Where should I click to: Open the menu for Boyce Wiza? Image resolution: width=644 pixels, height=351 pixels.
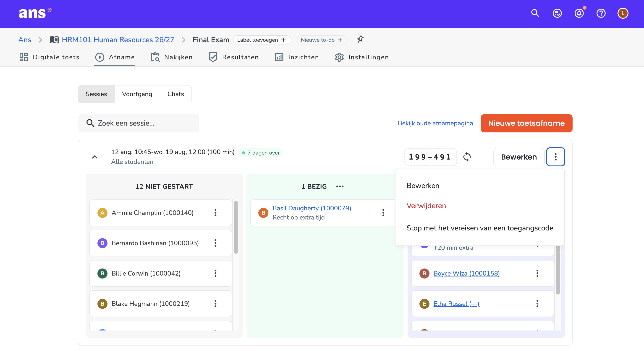click(537, 273)
